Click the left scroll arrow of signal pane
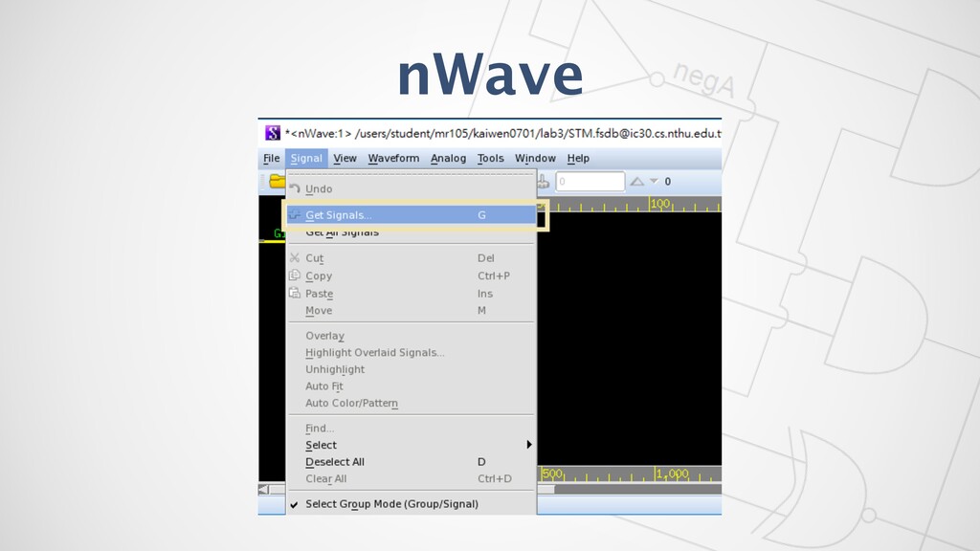The image size is (980, 551). (x=264, y=489)
